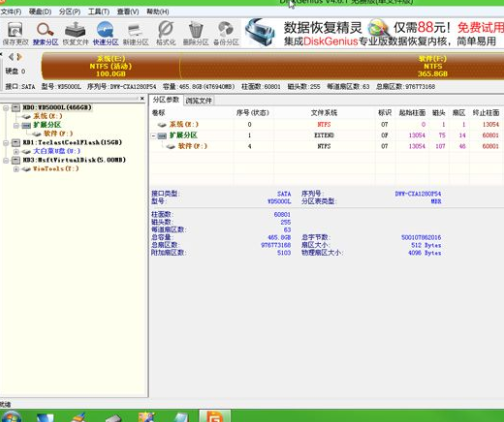This screenshot has width=504, height=422.
Task: Open the 工具(T) menu
Action: 99,12
